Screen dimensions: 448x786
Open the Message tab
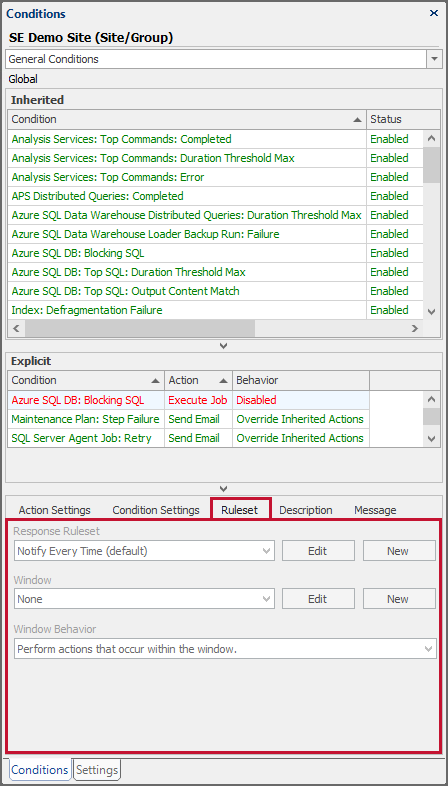(375, 510)
